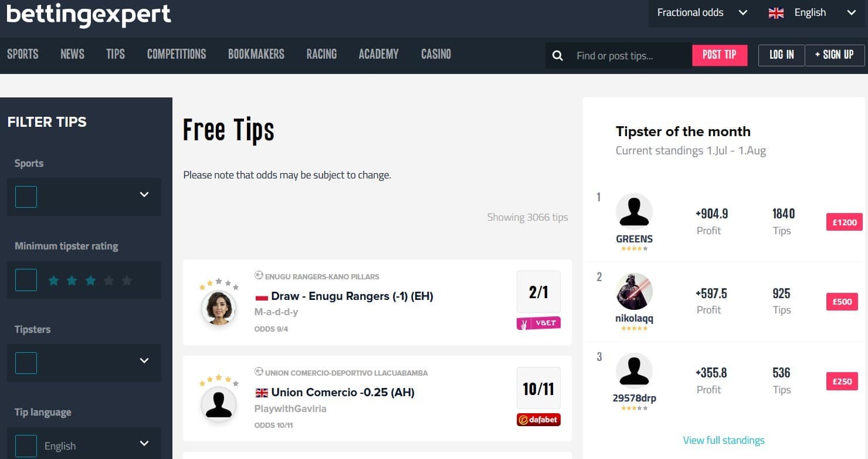Click the search magnifier icon

[558, 56]
